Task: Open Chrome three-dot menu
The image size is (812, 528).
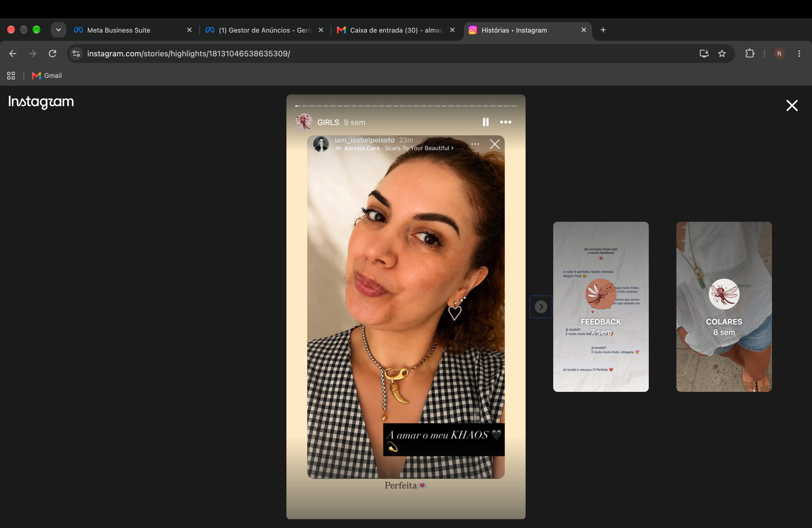Action: pos(799,54)
